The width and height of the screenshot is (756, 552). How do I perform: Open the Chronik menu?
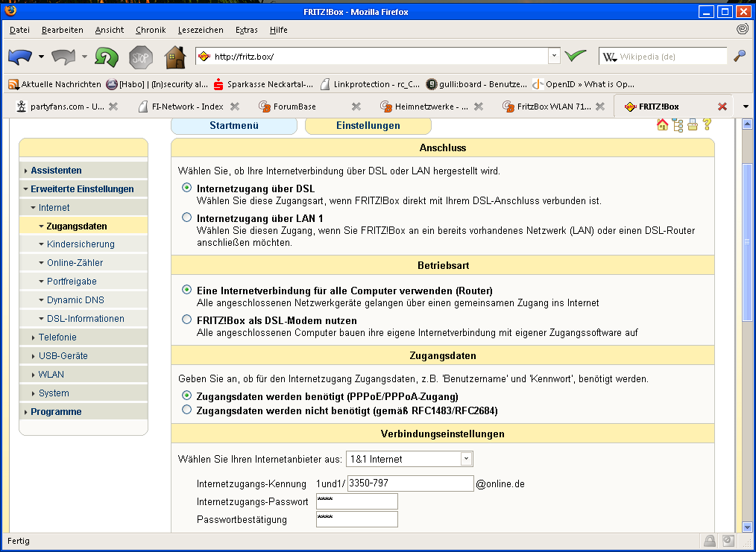pos(151,30)
